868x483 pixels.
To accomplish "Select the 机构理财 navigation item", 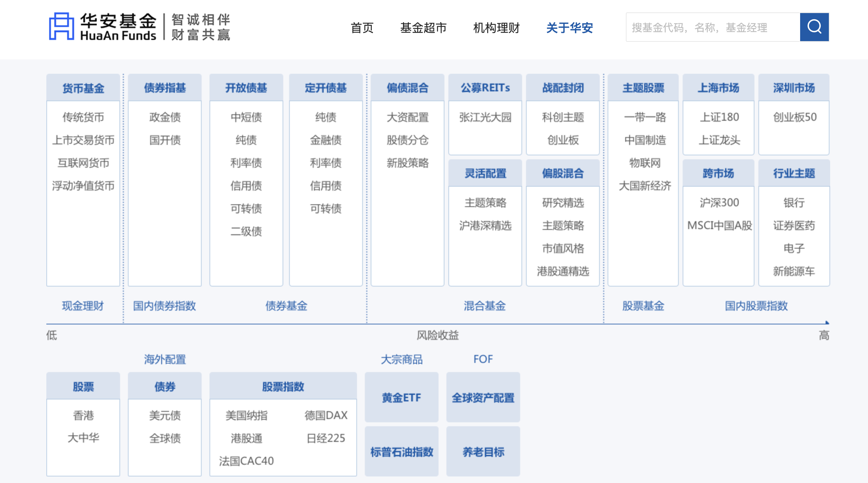I will [x=496, y=28].
